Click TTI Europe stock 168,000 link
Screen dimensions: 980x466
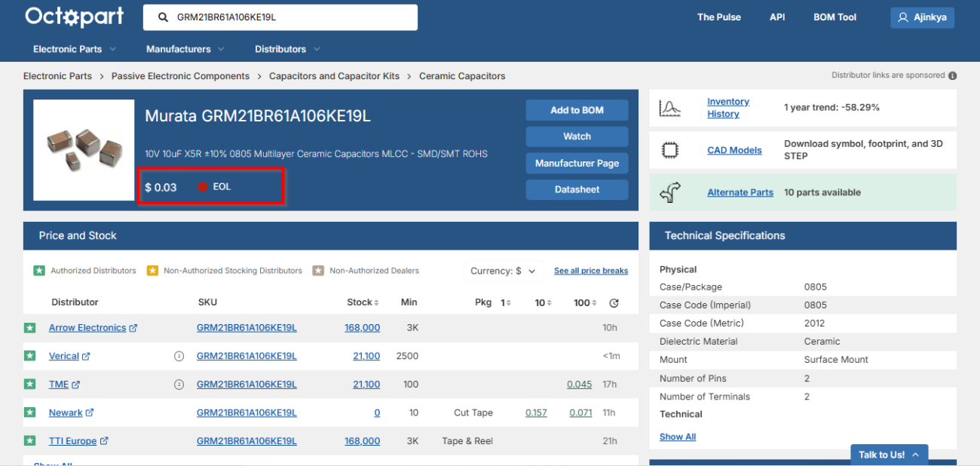click(x=363, y=441)
